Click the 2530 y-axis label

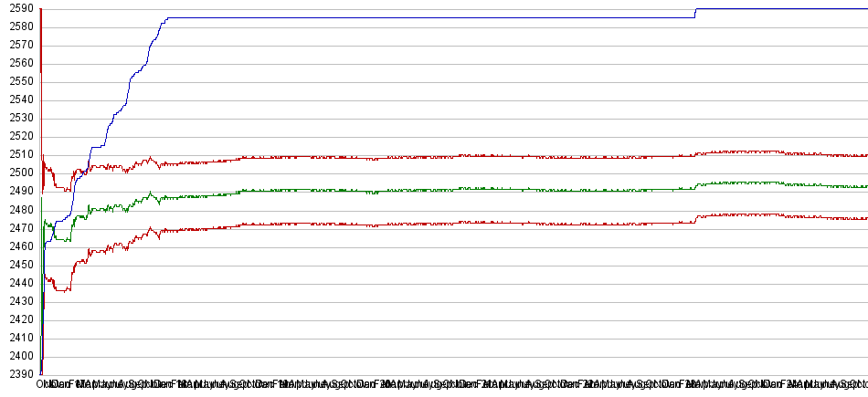20,118
